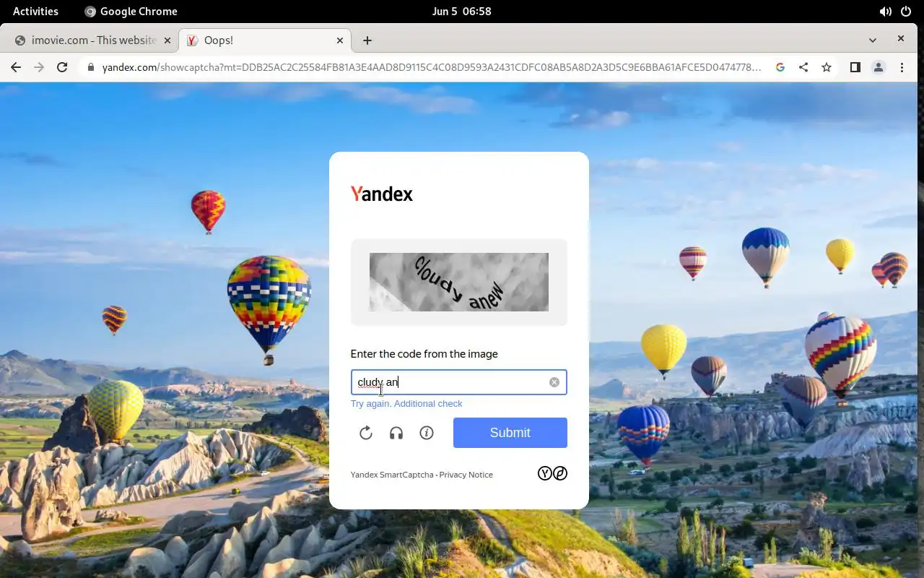Open Yandex SmartCaptcha link
The height and width of the screenshot is (578, 924).
(392, 475)
